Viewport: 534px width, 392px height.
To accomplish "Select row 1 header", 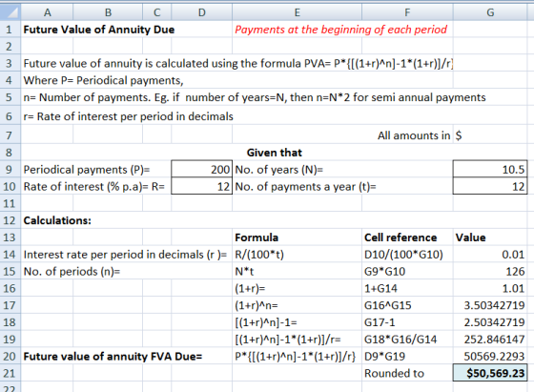I will click(x=10, y=30).
